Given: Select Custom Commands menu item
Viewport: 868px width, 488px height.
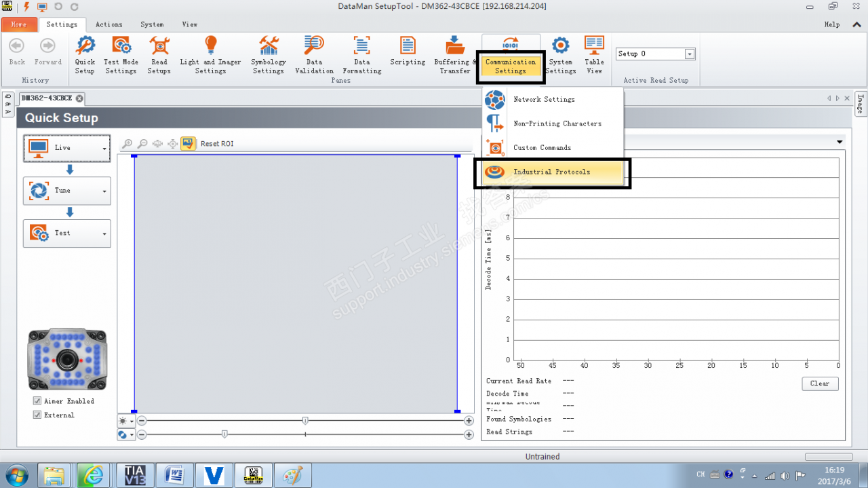Looking at the screenshot, I should [553, 147].
